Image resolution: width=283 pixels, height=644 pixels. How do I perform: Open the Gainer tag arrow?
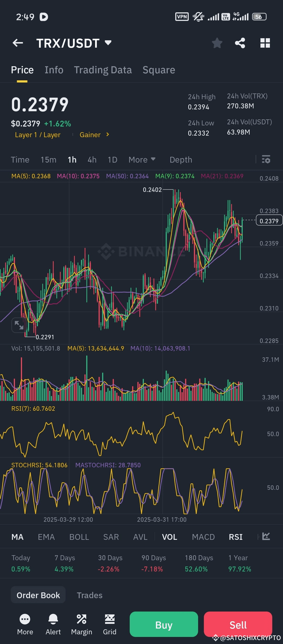click(107, 135)
